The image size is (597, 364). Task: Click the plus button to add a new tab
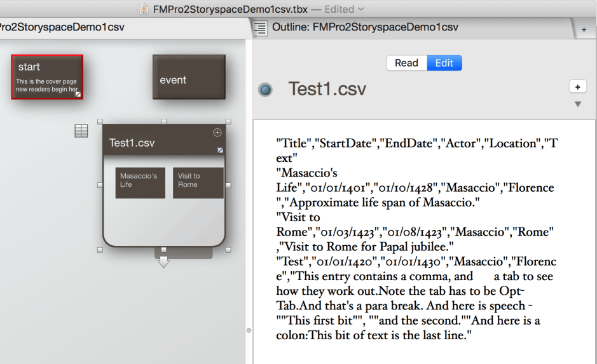(584, 29)
